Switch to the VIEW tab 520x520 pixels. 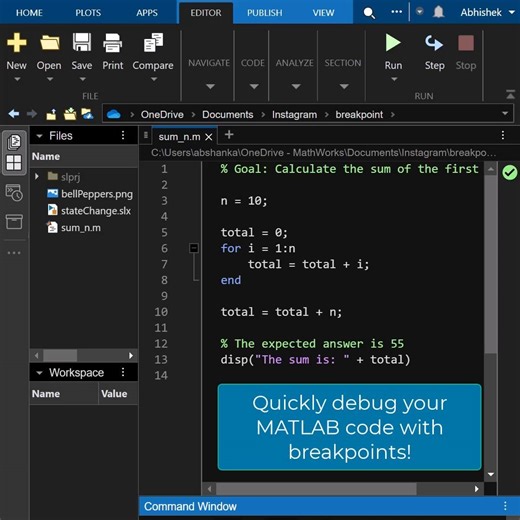(323, 13)
